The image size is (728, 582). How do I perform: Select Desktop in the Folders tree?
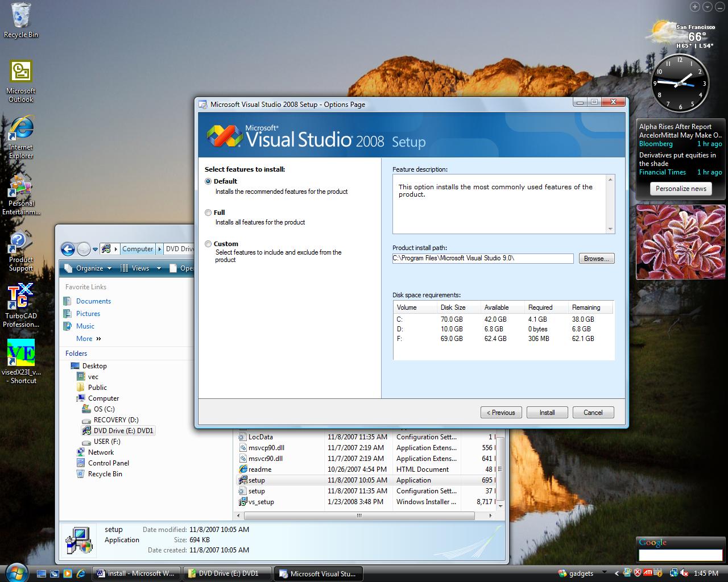pos(94,366)
